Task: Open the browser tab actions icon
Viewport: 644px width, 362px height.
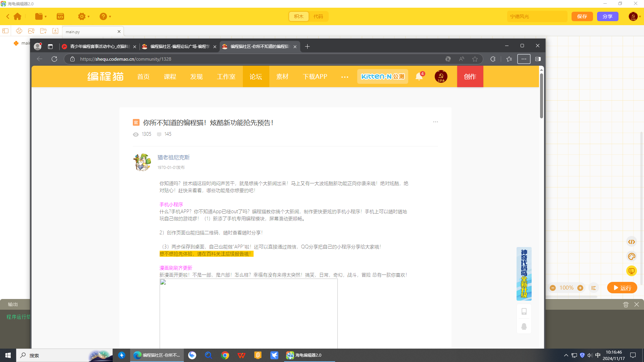Action: [50, 47]
